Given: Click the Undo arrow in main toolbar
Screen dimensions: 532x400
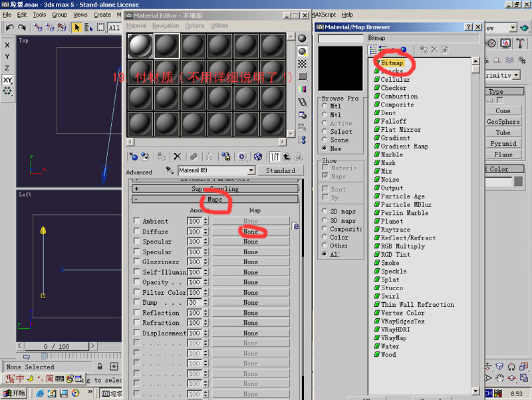Looking at the screenshot, I should [x=10, y=27].
